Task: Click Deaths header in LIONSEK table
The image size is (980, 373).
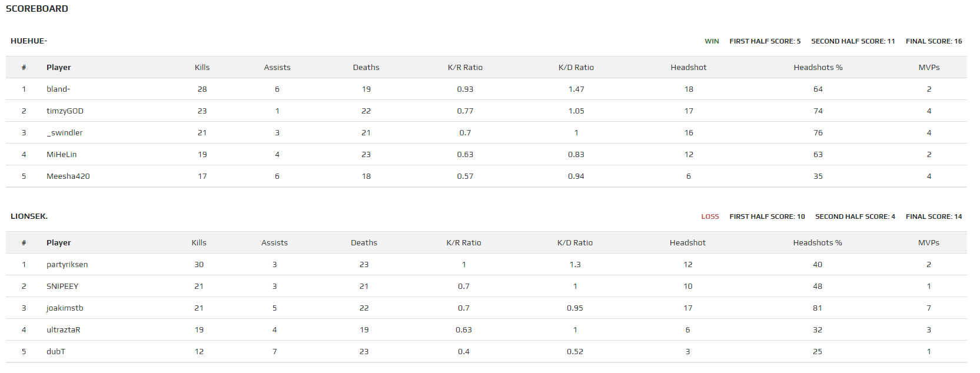Action: (x=364, y=243)
